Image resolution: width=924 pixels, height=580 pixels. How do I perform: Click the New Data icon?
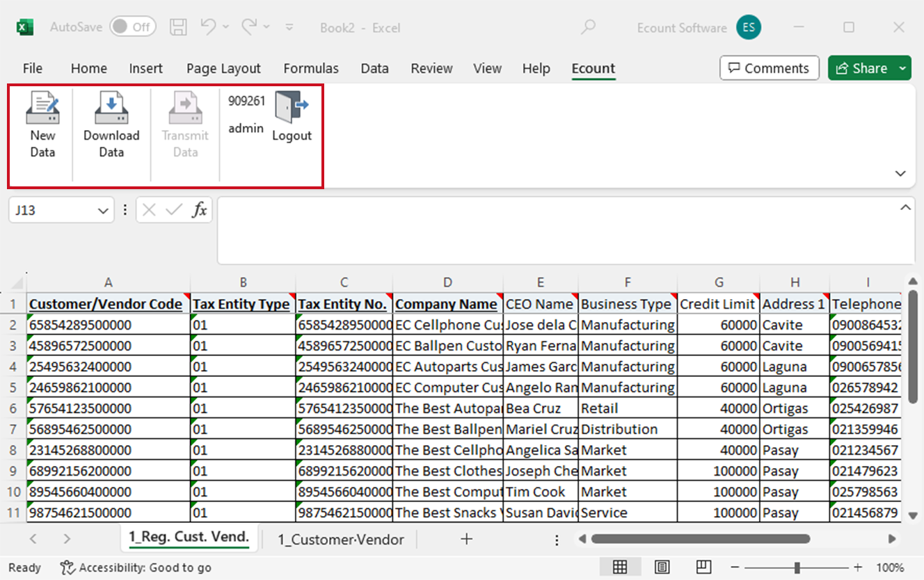pyautogui.click(x=42, y=108)
